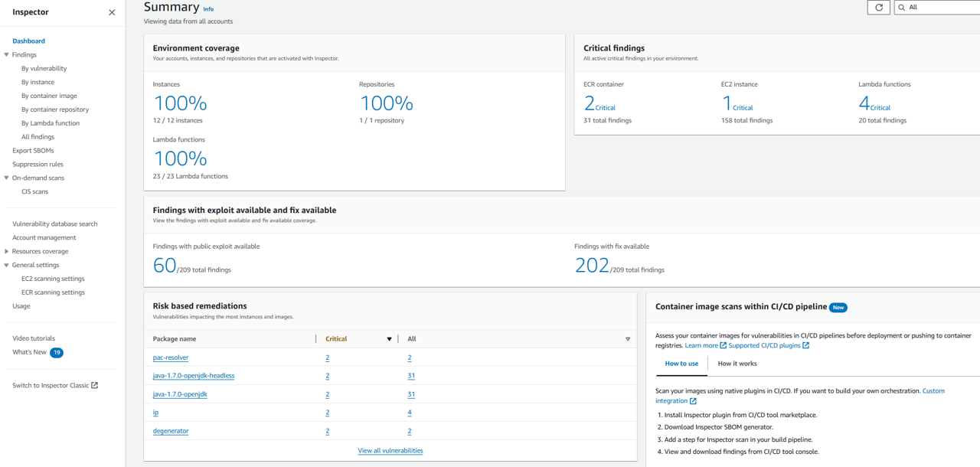
Task: Sort by the All column arrow
Action: (628, 339)
